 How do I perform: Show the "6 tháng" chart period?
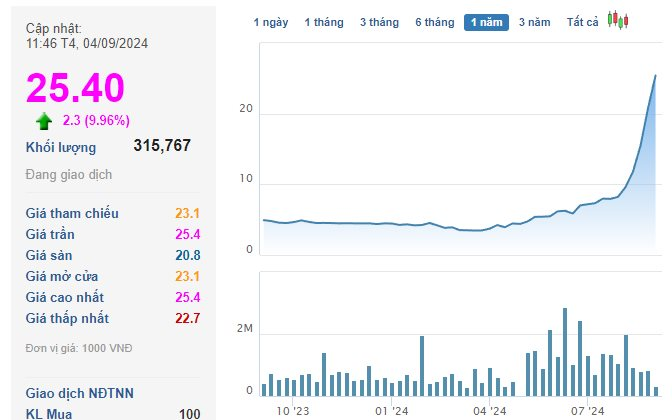pyautogui.click(x=434, y=22)
